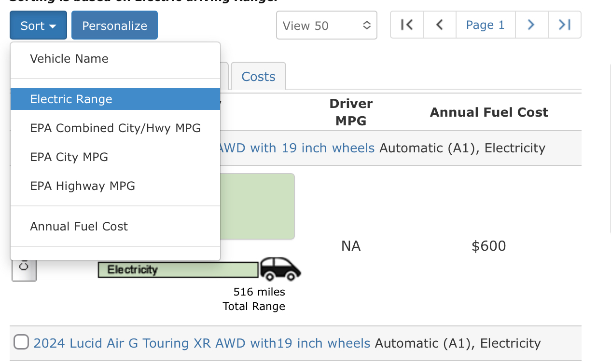611x364 pixels.
Task: Go to previous page arrow
Action: tap(439, 25)
